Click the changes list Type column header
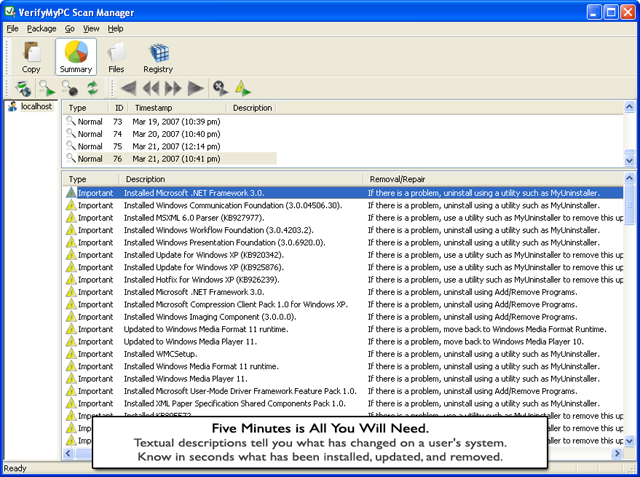The width and height of the screenshot is (640, 477). point(91,179)
